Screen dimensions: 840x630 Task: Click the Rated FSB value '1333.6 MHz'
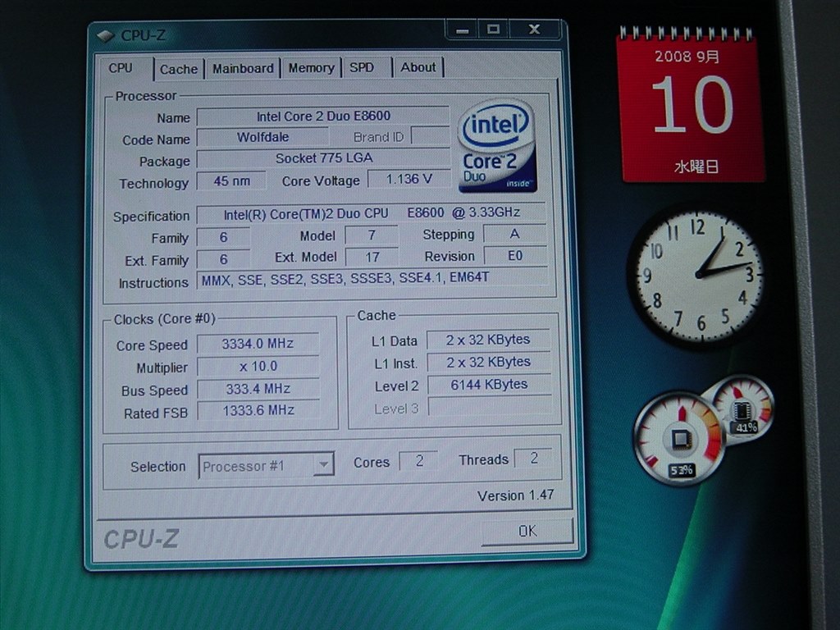point(258,410)
